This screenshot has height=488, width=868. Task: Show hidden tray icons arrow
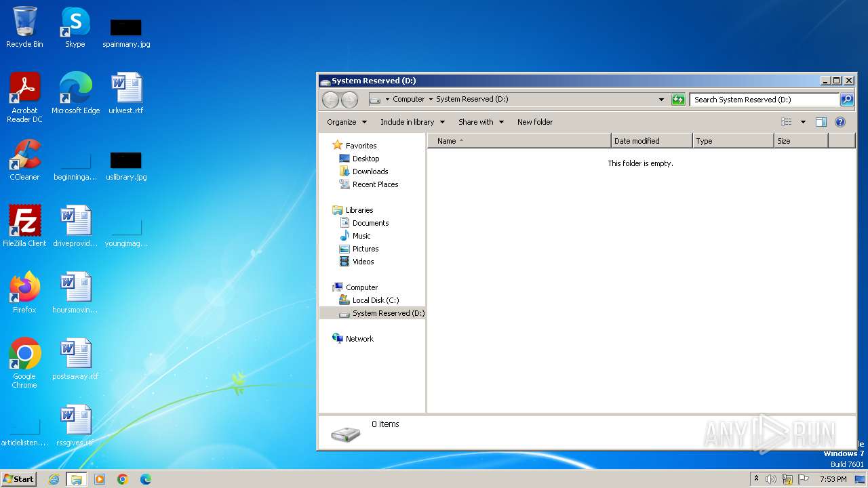pyautogui.click(x=756, y=479)
